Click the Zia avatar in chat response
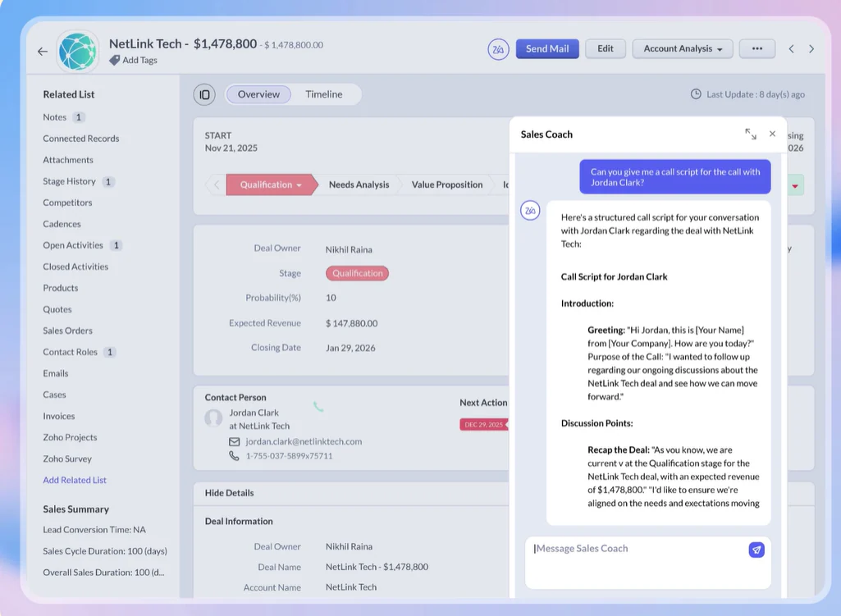Image resolution: width=841 pixels, height=616 pixels. 530,211
